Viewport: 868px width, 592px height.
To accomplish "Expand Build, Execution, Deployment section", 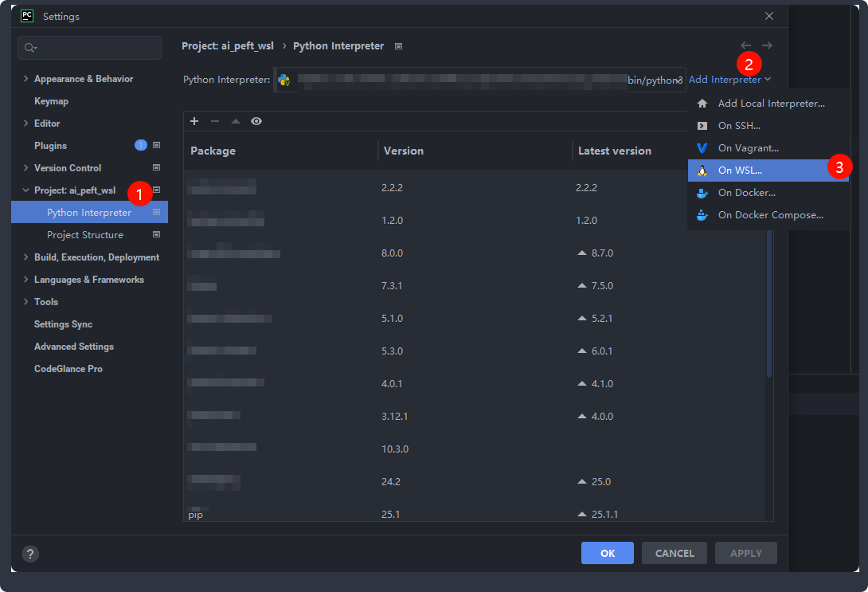I will [25, 257].
